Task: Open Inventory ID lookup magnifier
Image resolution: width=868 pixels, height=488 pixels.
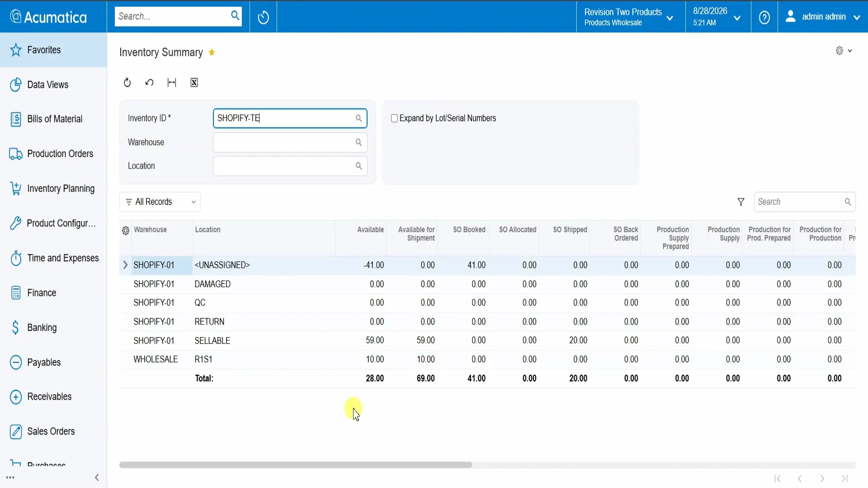Action: [x=359, y=118]
